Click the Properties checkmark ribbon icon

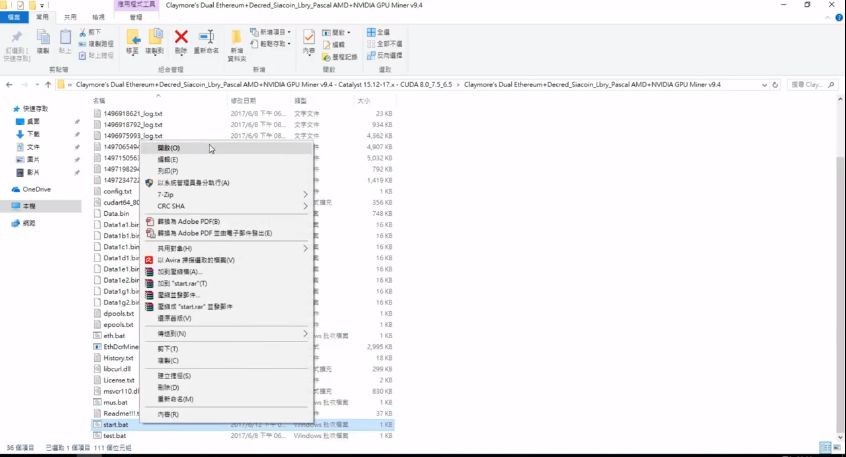pyautogui.click(x=309, y=37)
